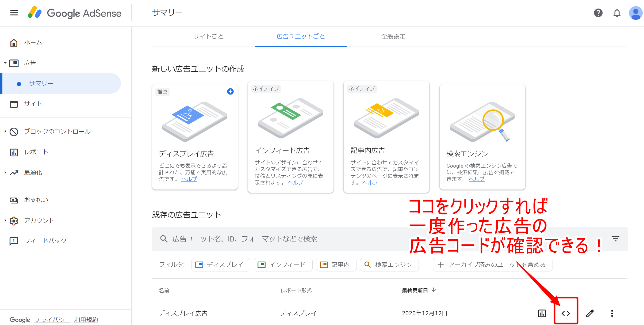Screen dimensions: 644x325
Task: Click the ブロックのコントロール block icon
Action: (14, 132)
